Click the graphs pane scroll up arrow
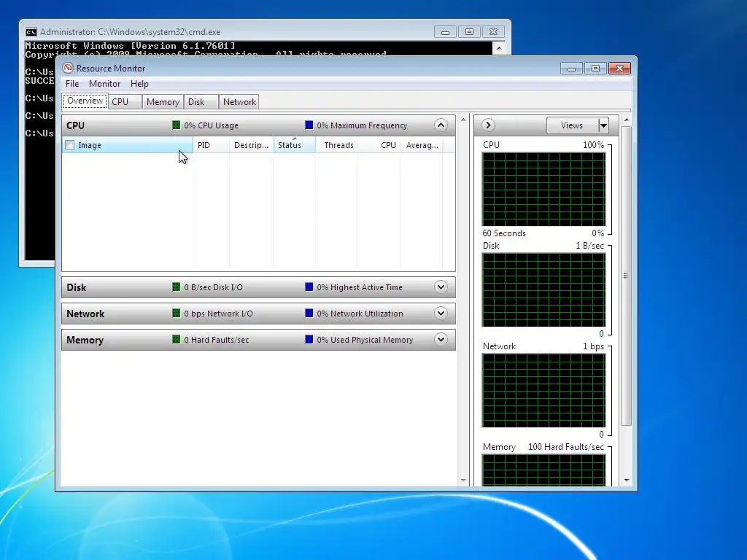 click(627, 120)
